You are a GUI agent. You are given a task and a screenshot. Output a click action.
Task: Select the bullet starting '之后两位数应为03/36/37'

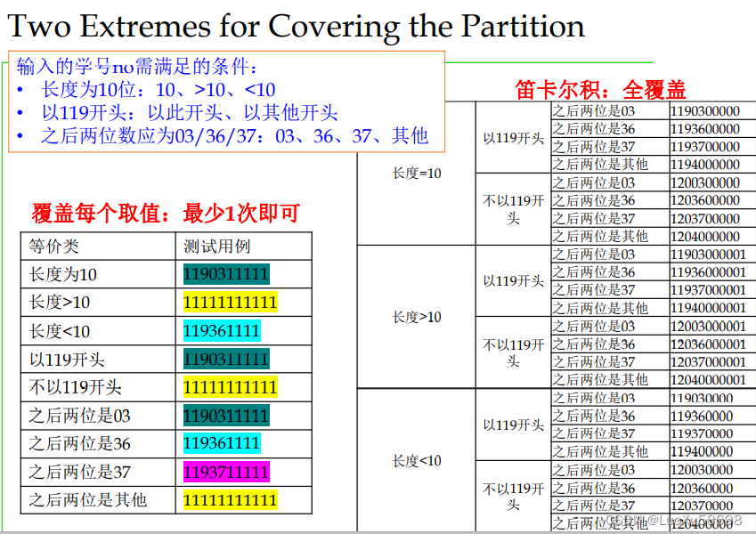pyautogui.click(x=235, y=136)
